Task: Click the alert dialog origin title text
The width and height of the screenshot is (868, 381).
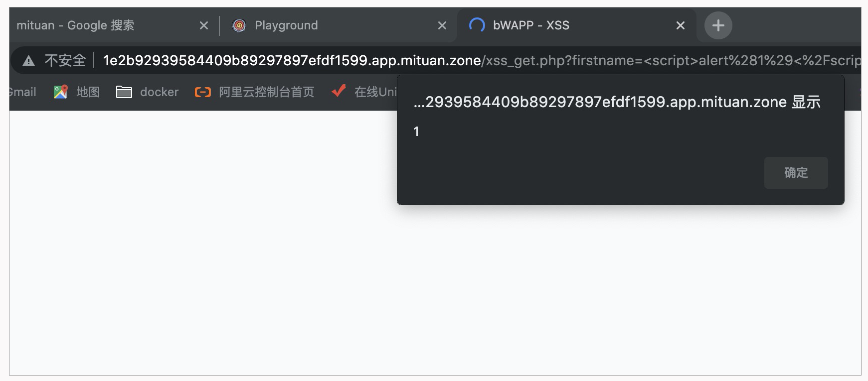Action: point(617,102)
